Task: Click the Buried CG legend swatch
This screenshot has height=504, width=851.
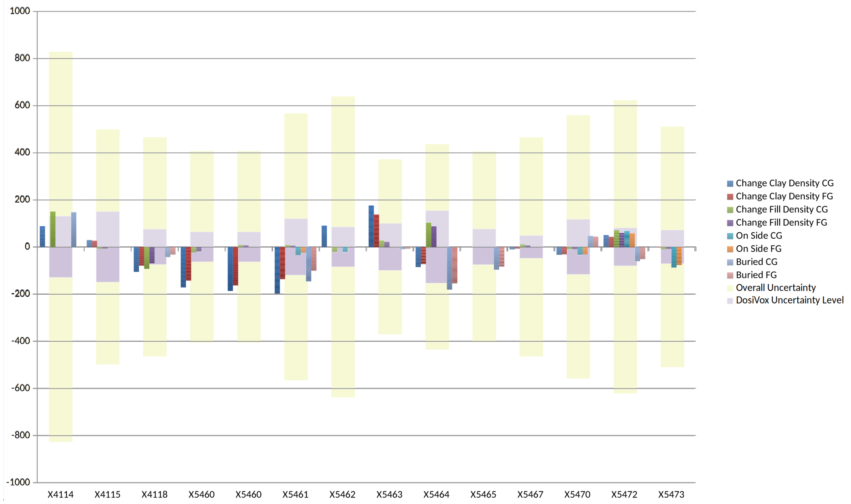Action: pos(730,262)
